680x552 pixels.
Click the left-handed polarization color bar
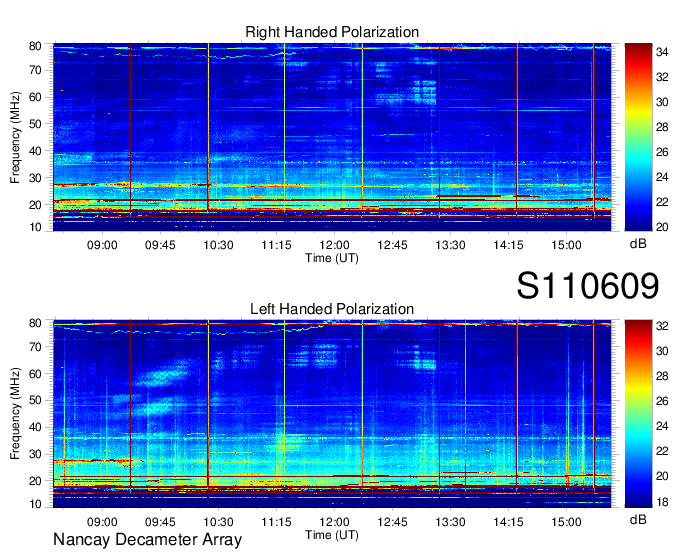point(638,414)
